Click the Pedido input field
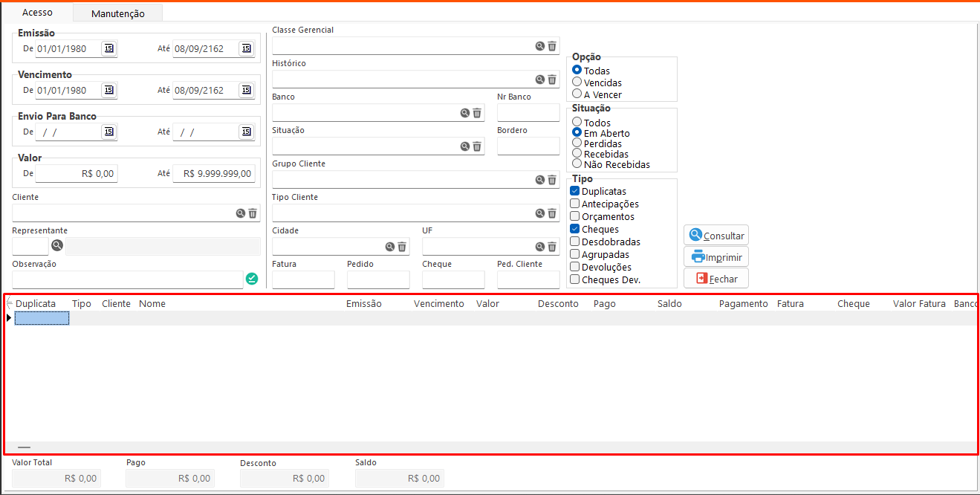Image resolution: width=980 pixels, height=495 pixels. [x=378, y=279]
